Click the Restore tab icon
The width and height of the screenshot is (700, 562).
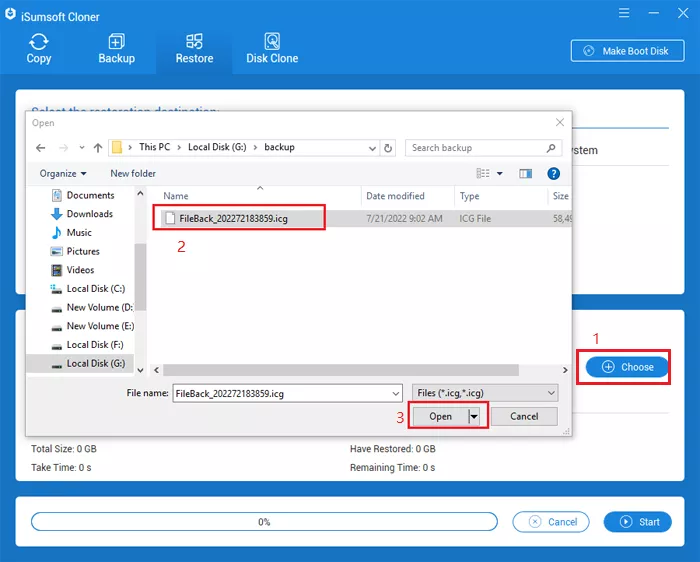pyautogui.click(x=194, y=42)
